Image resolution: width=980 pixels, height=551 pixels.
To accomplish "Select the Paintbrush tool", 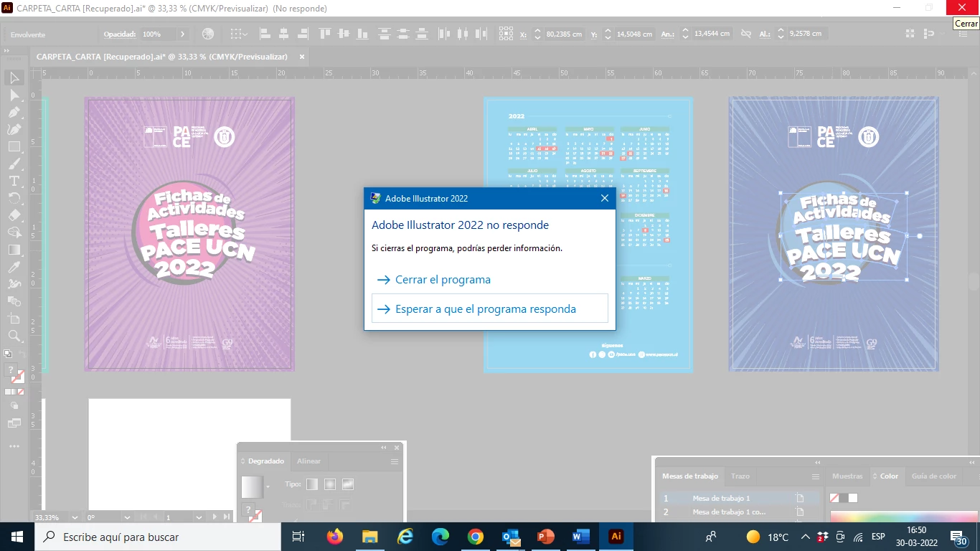I will [x=14, y=164].
